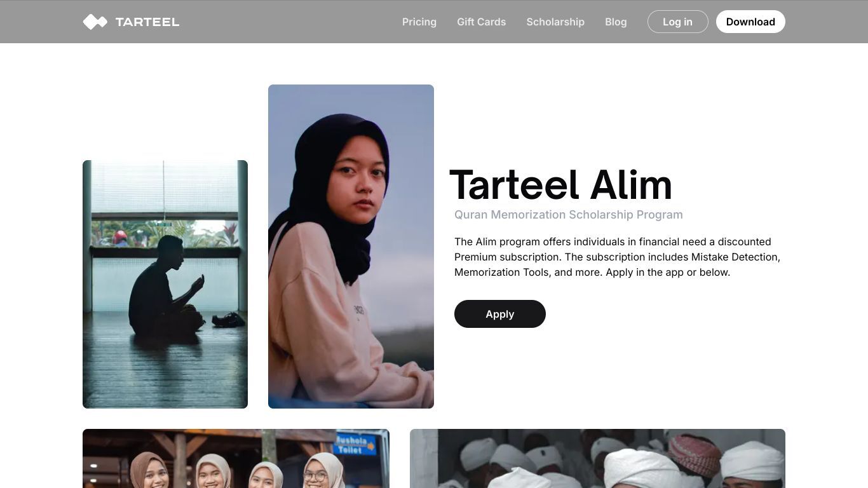Click 'Quran Memorization Scholarship Program' subtitle
Screen dimensions: 868x488
coord(569,215)
